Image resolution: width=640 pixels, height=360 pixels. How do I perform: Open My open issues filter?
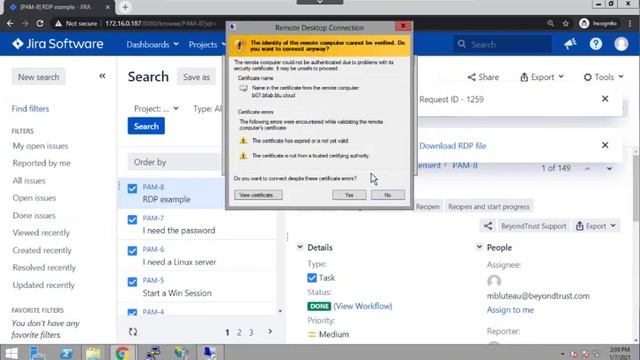pos(40,146)
